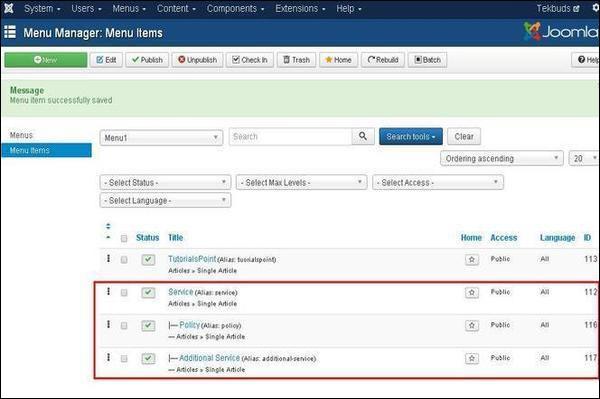
Task: Open the Menu1 menu selector dropdown
Action: click(161, 138)
